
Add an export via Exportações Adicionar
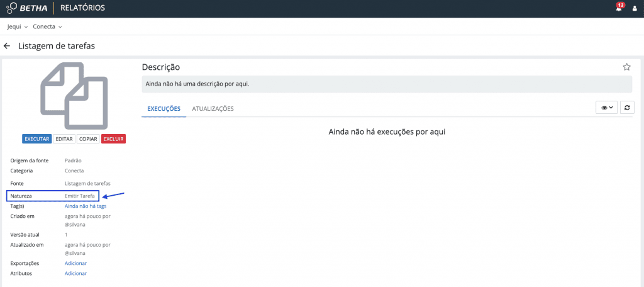click(75, 263)
